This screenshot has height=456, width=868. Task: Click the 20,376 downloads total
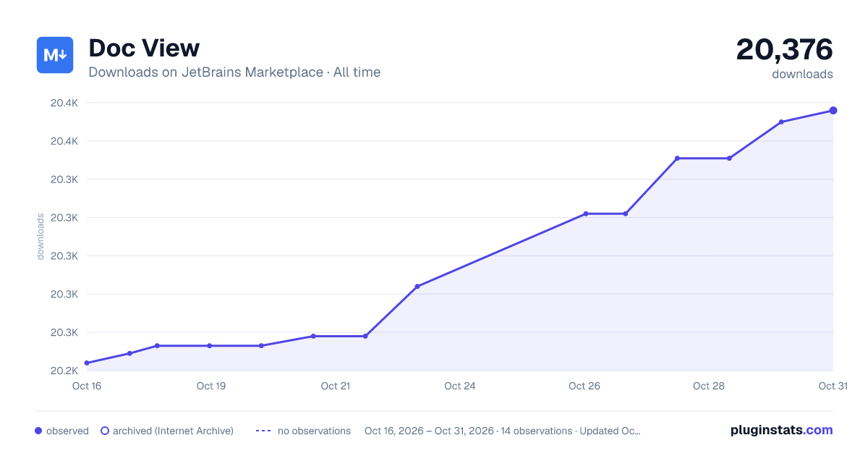(x=785, y=49)
